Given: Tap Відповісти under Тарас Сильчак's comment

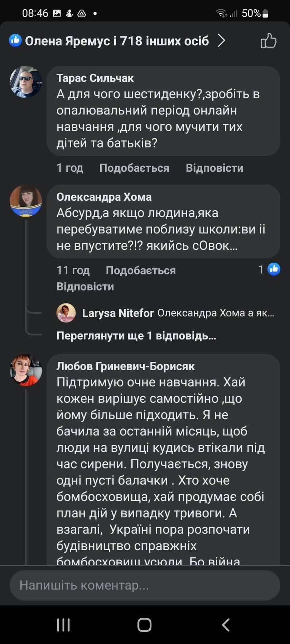Looking at the screenshot, I should pyautogui.click(x=214, y=168).
